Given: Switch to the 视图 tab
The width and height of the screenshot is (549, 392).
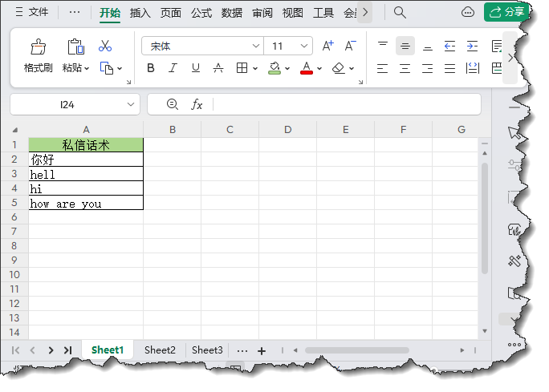Looking at the screenshot, I should [x=293, y=13].
